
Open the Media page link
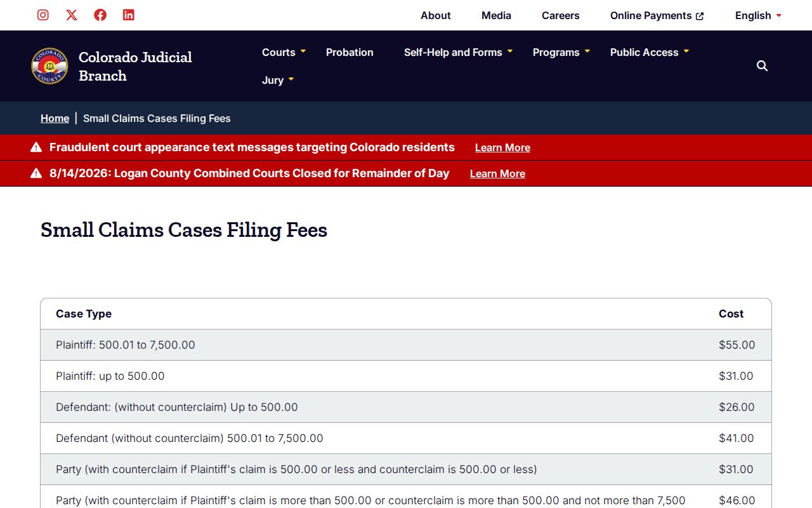[x=496, y=15]
